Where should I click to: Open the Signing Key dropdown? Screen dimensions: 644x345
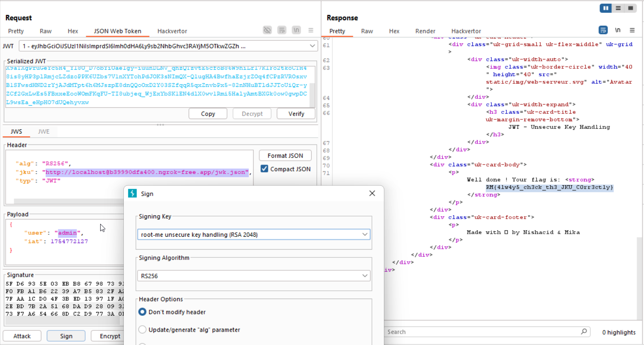pyautogui.click(x=365, y=235)
